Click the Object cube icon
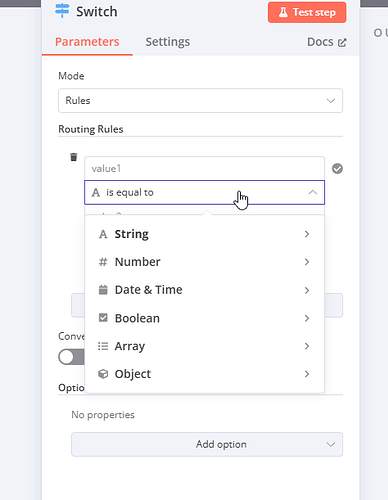 coord(103,374)
